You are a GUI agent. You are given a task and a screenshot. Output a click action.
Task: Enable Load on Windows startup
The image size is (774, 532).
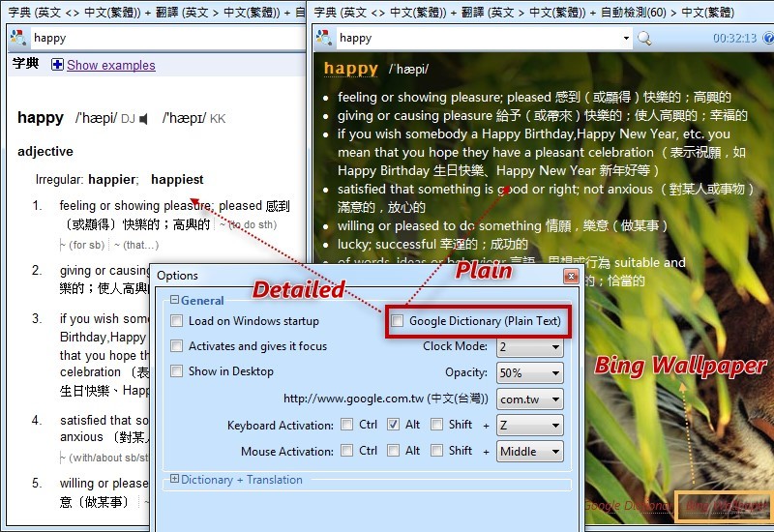tap(177, 321)
